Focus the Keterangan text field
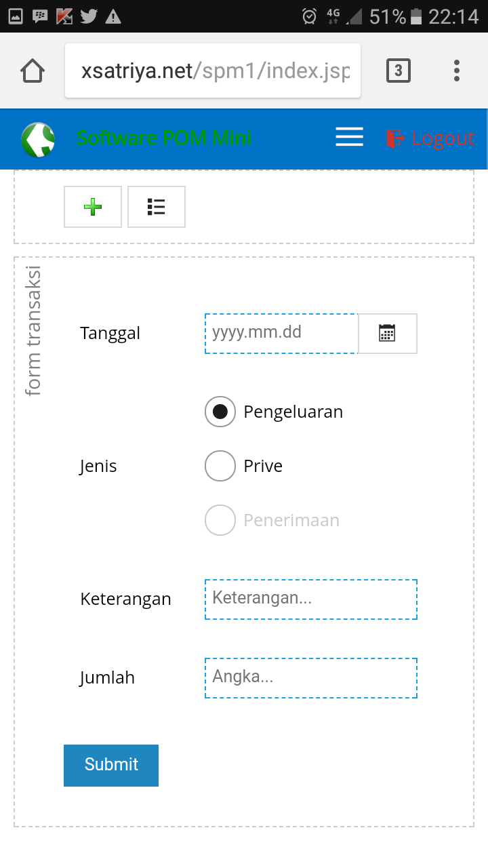This screenshot has height=868, width=488. pos(311,599)
